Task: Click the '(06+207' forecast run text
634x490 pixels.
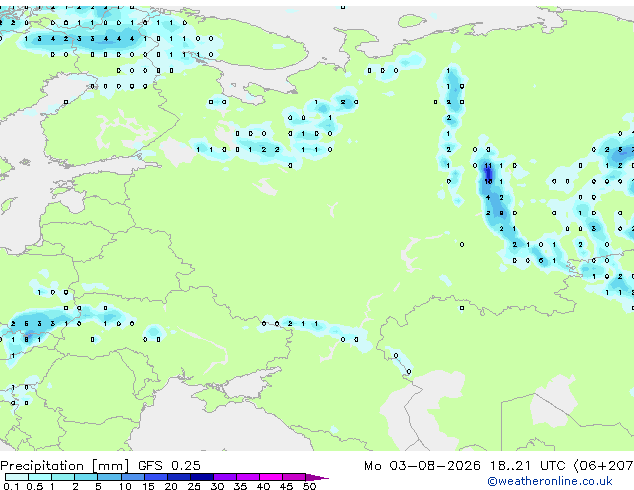Action: click(x=603, y=466)
